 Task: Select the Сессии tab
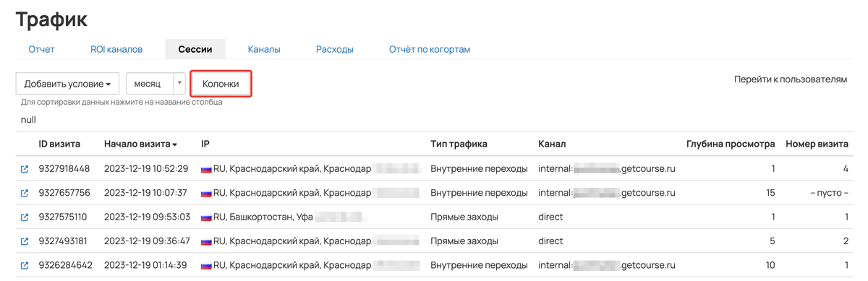195,50
